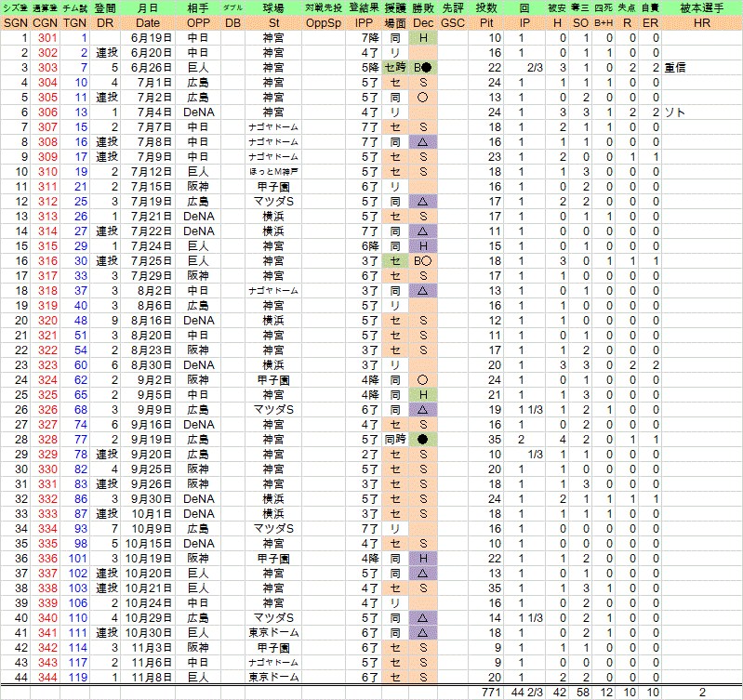Click the IPP column header
The width and height of the screenshot is (743, 700).
pos(364,23)
